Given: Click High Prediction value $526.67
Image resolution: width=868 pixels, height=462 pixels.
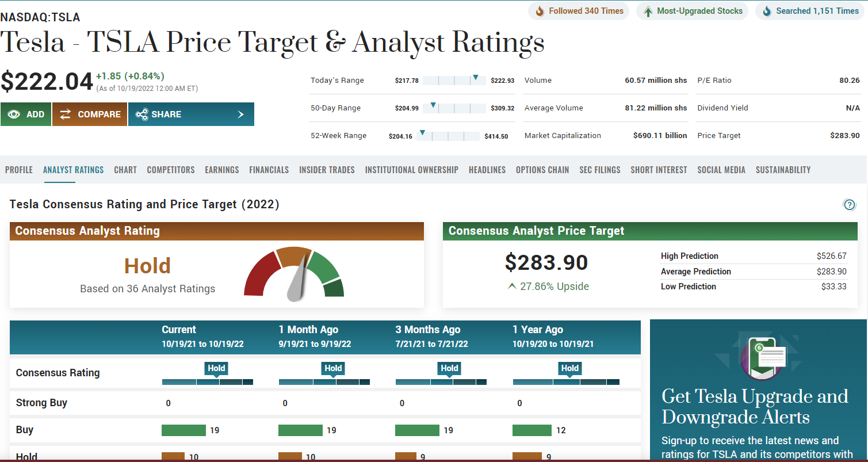Looking at the screenshot, I should pyautogui.click(x=831, y=256).
